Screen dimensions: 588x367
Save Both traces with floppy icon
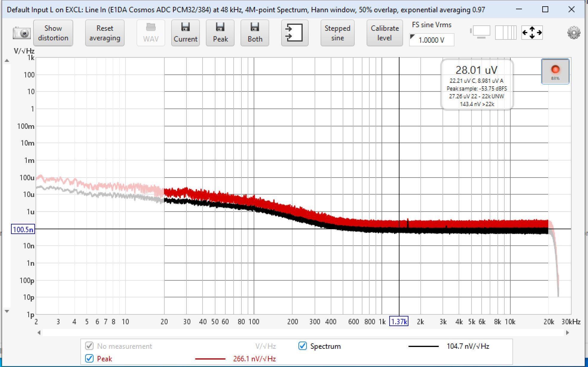point(255,33)
